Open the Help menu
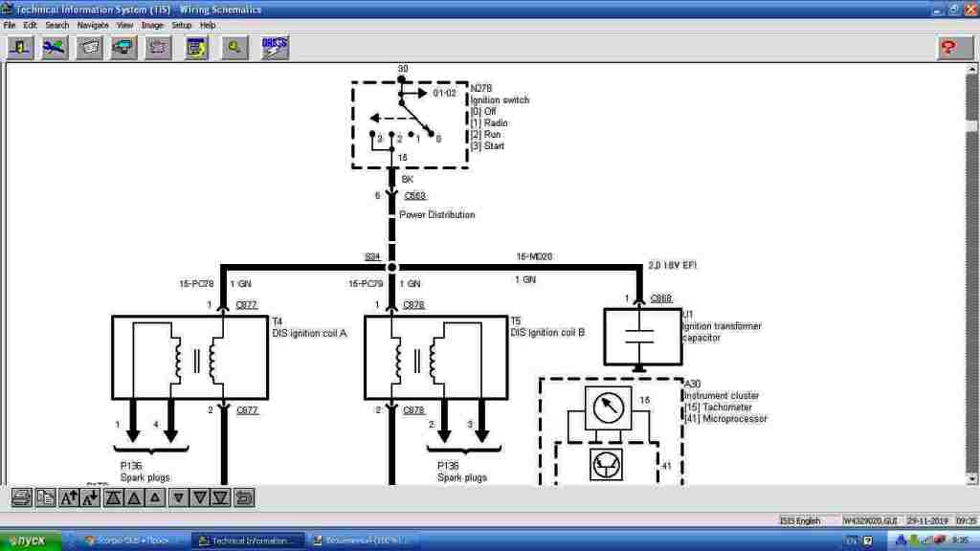Screen dimensions: 980x551 coord(208,26)
